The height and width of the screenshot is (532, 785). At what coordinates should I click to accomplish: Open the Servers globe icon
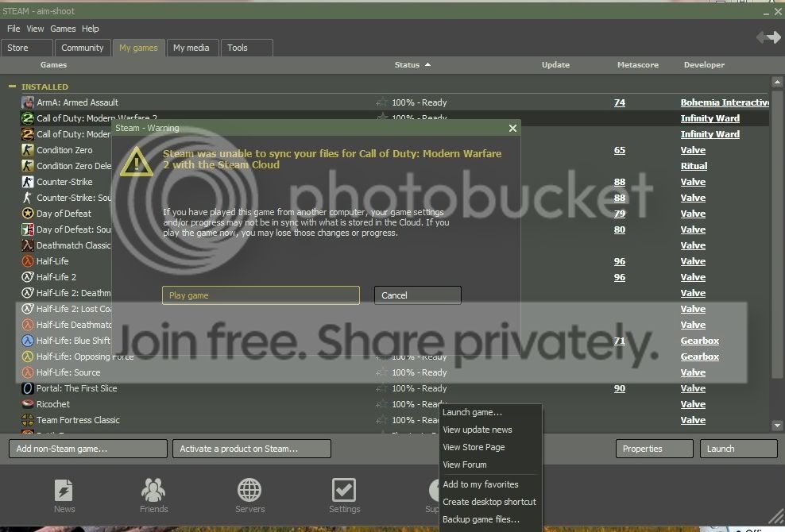tap(249, 491)
